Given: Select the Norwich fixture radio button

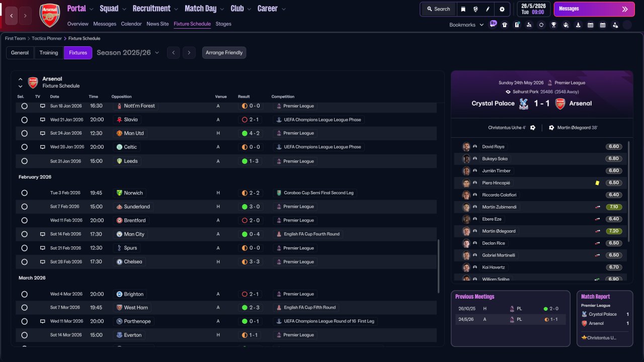Looking at the screenshot, I should [24, 193].
